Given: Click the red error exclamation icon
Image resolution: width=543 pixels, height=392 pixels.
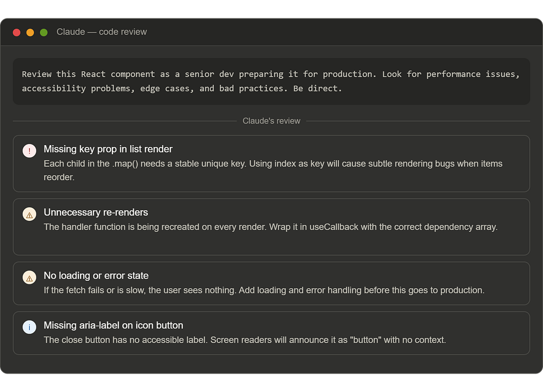Looking at the screenshot, I should tap(30, 151).
